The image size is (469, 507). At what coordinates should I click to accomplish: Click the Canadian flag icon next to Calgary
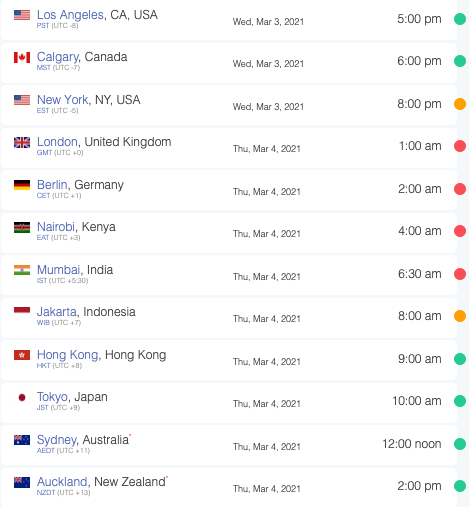(22, 57)
